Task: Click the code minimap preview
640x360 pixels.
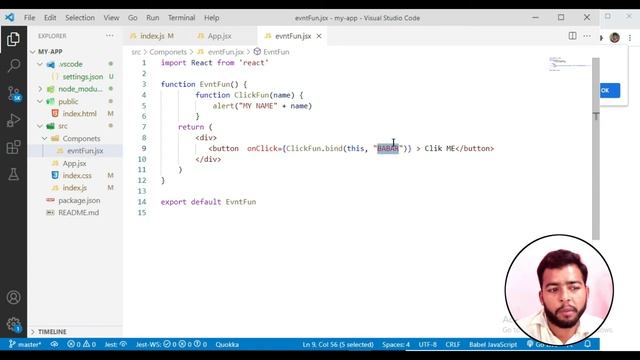Action: [569, 64]
